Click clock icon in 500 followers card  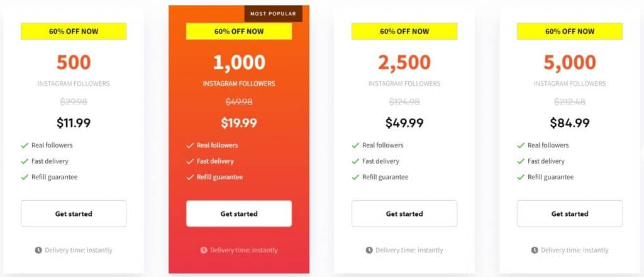tap(38, 250)
